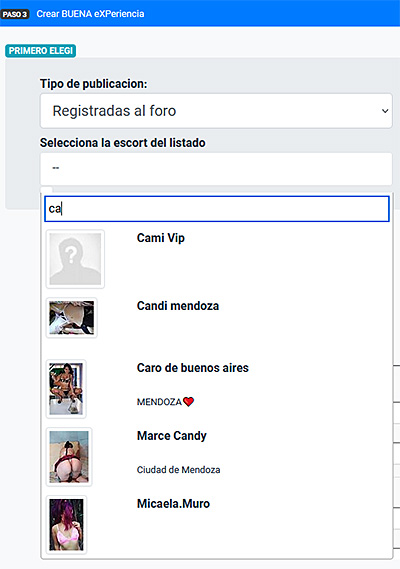Click the PRIMERO ELEGI label badge
The width and height of the screenshot is (400, 569).
click(x=40, y=51)
